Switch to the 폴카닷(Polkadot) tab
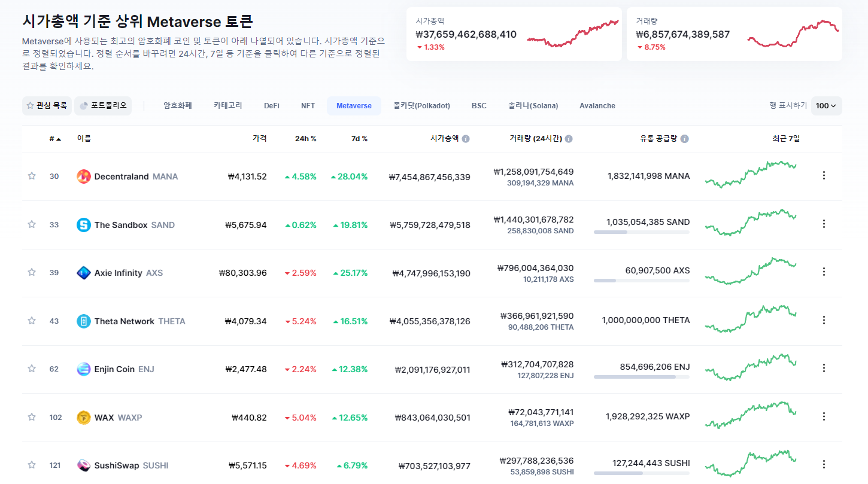The image size is (868, 484). pyautogui.click(x=421, y=106)
